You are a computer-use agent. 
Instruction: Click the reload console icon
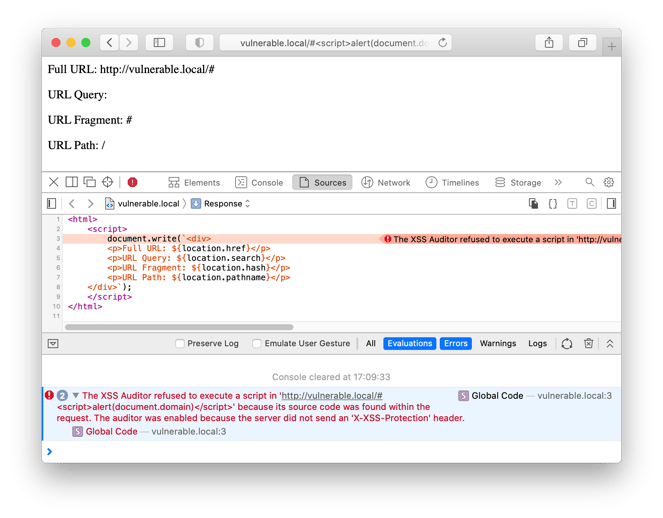tap(567, 344)
